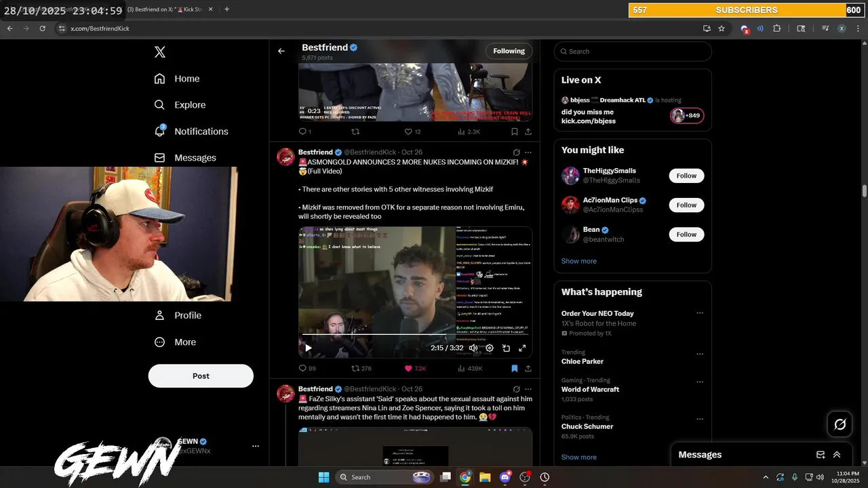Go to Home in the sidebar

tap(177, 79)
